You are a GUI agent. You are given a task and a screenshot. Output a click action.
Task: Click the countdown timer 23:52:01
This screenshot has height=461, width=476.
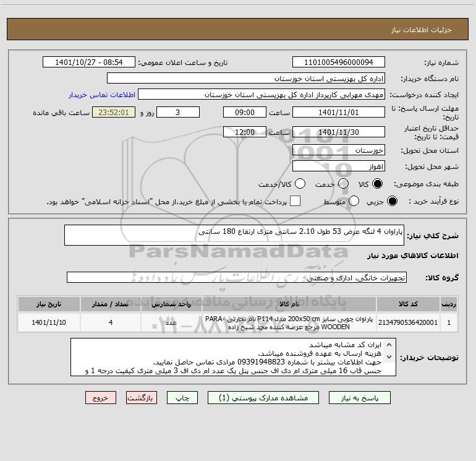[114, 113]
